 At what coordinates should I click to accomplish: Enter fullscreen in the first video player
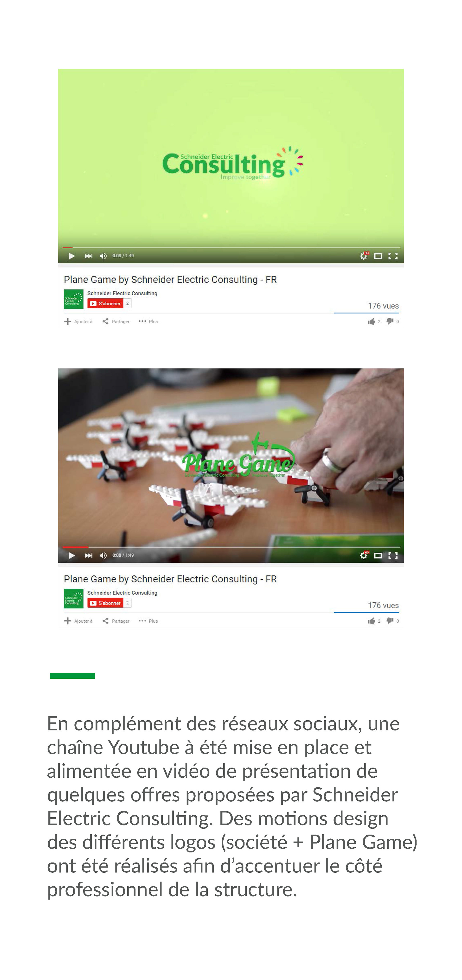tap(393, 256)
